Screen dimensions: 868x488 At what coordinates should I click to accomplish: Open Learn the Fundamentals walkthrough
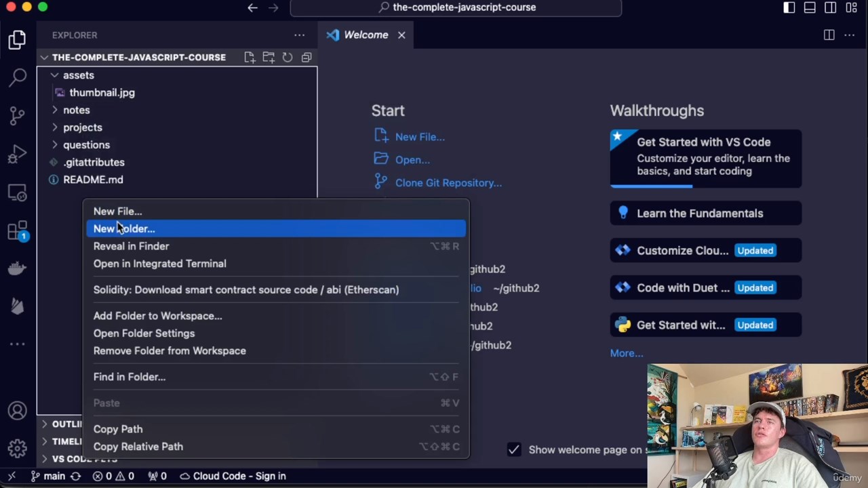706,213
